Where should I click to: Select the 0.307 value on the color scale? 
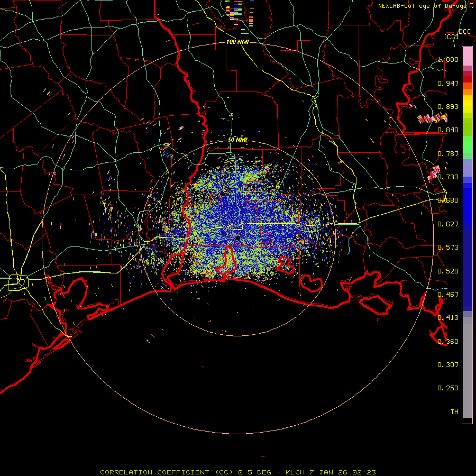tap(448, 365)
